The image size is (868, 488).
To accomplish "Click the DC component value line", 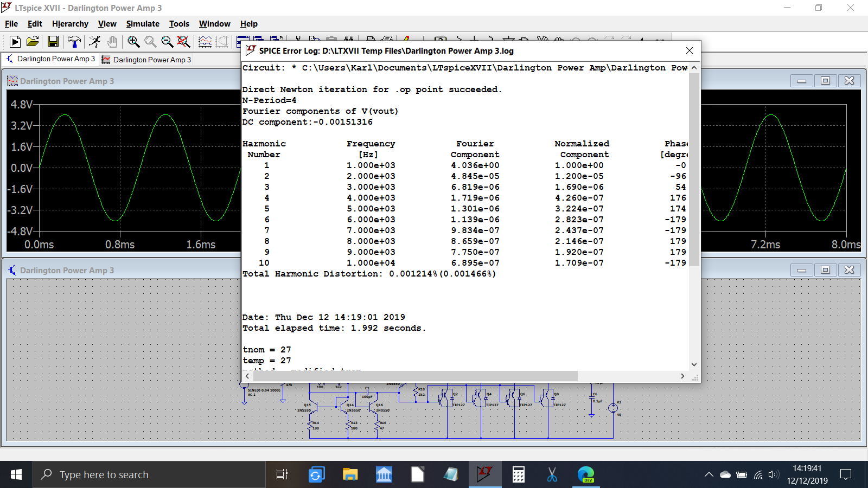I will [308, 122].
